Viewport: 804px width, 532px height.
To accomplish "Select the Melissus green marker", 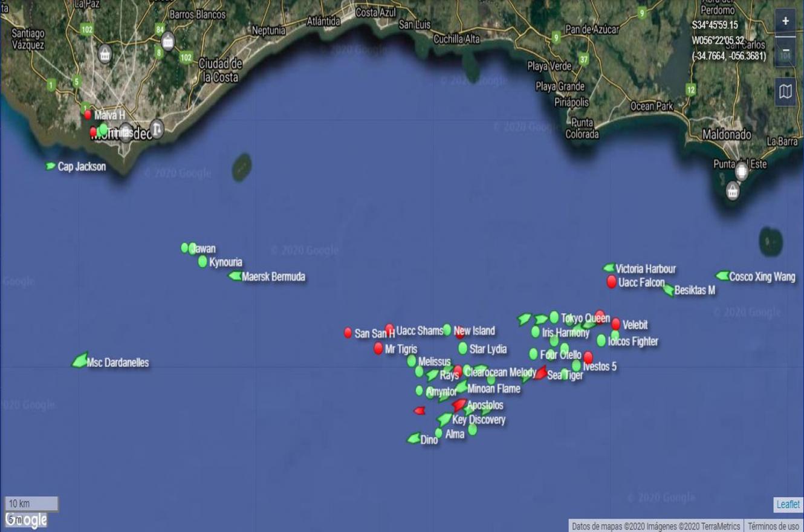I will pos(412,361).
